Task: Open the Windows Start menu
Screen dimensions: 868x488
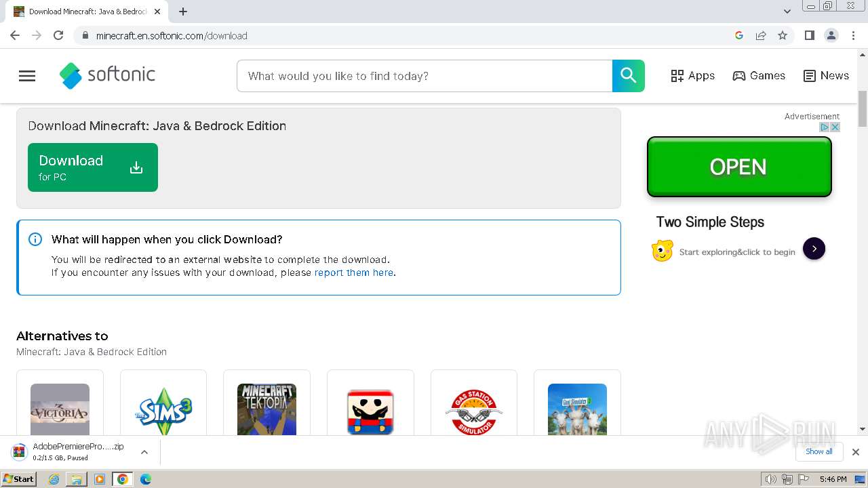Action: click(19, 479)
